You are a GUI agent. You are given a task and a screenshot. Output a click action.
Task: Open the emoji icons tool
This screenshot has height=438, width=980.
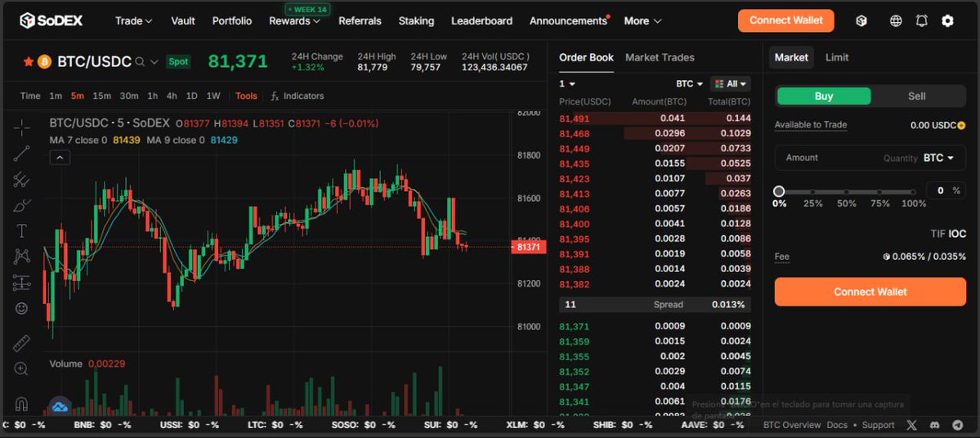(22, 308)
